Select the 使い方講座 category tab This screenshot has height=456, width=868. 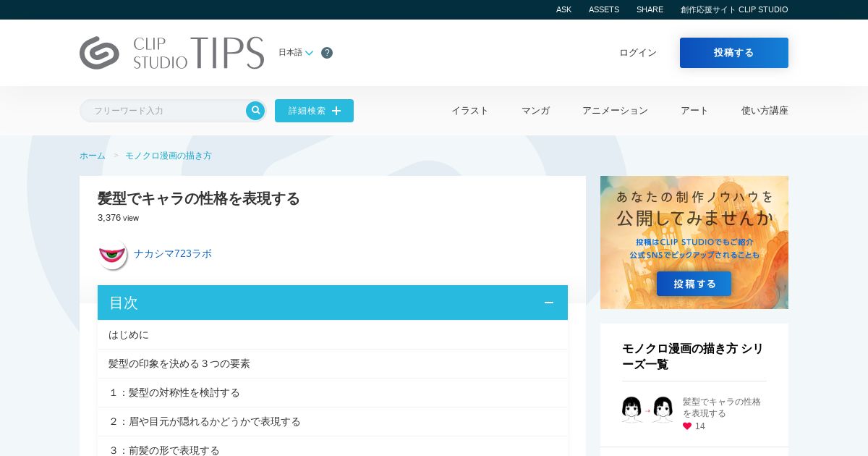click(765, 111)
